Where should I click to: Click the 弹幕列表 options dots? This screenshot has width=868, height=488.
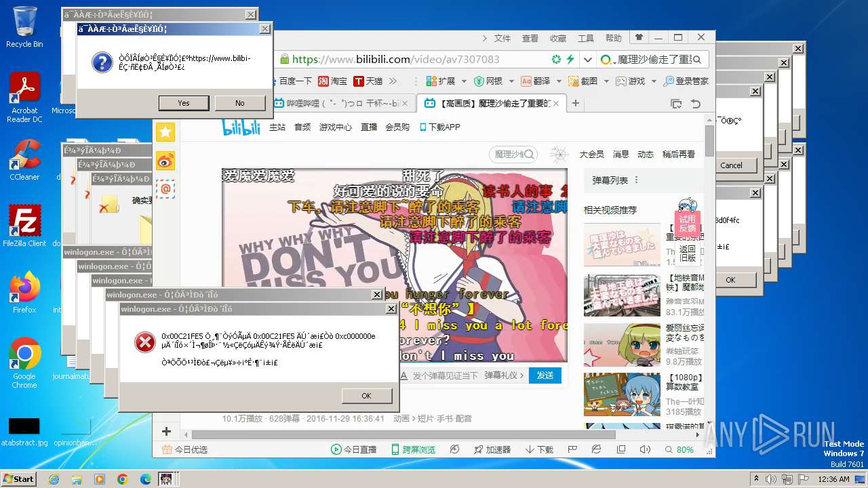click(x=636, y=180)
